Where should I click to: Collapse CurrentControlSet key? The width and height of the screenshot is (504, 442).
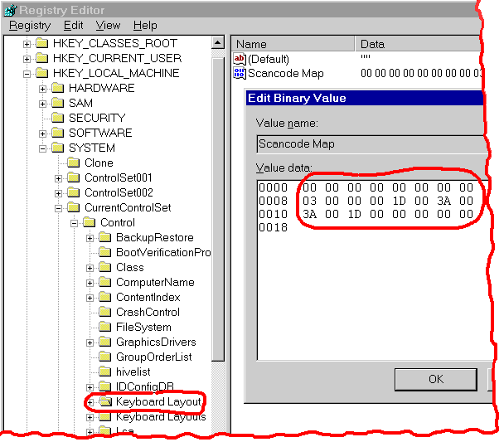pos(58,208)
